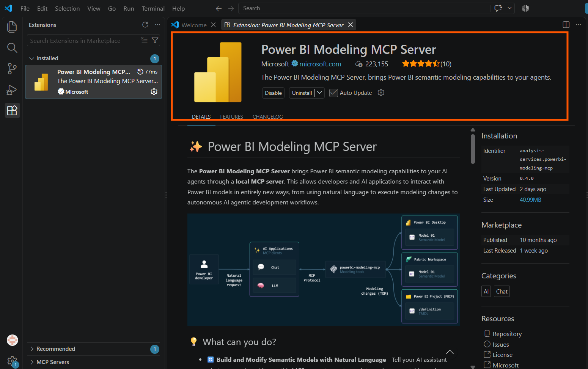The width and height of the screenshot is (588, 369).
Task: Open editor more actions ellipsis
Action: (579, 25)
